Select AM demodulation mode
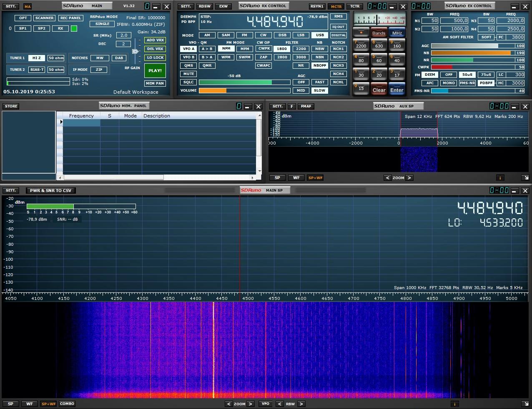The image size is (532, 409). click(x=207, y=35)
